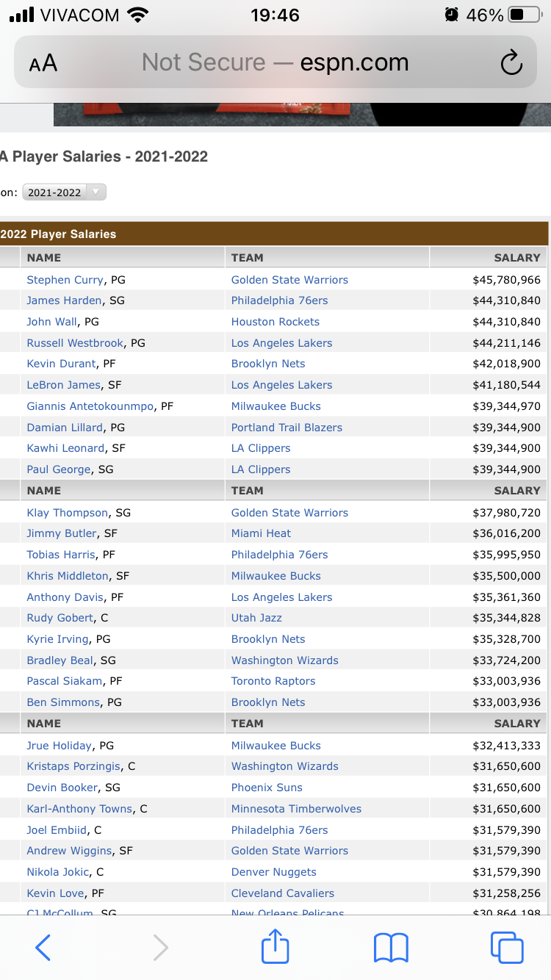Image resolution: width=551 pixels, height=980 pixels.
Task: Tap the 2022 Player Salaries table header
Action: 273,234
